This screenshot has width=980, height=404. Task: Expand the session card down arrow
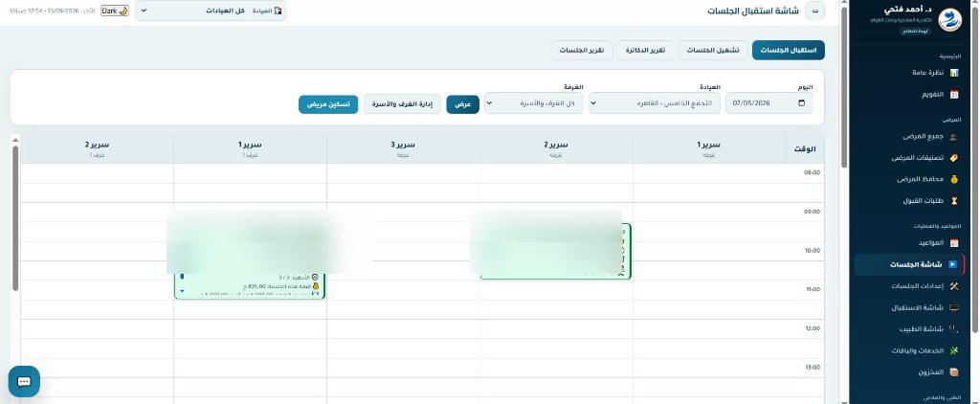point(182,291)
